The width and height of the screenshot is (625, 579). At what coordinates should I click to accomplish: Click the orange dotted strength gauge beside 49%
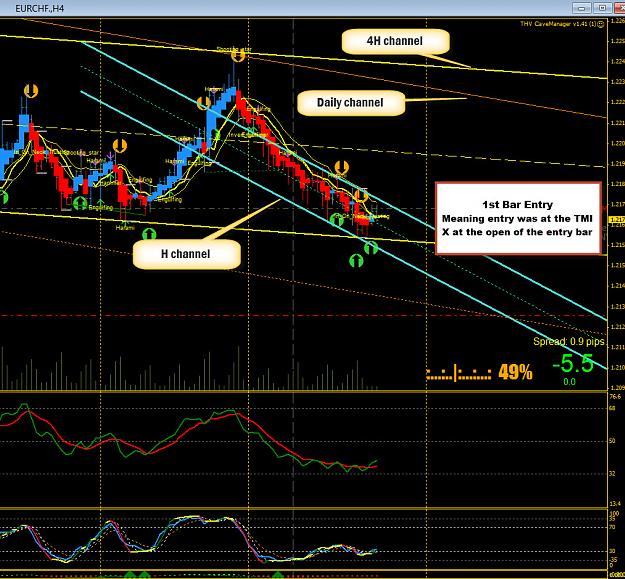click(x=458, y=374)
